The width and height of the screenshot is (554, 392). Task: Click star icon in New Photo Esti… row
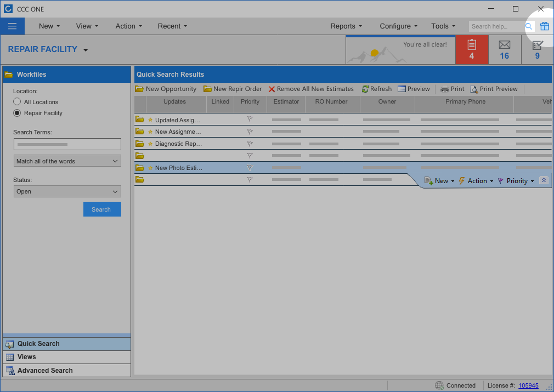[x=150, y=168]
